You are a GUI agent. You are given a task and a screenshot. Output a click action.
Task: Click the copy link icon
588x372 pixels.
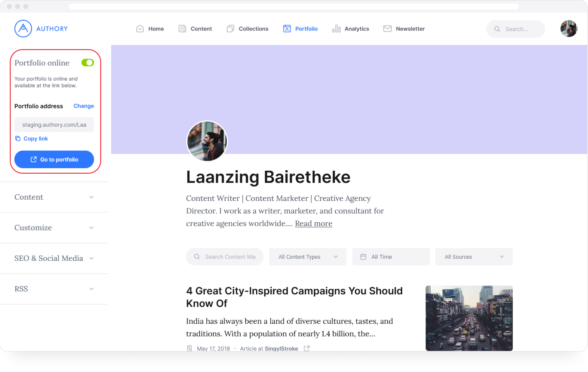click(x=18, y=139)
